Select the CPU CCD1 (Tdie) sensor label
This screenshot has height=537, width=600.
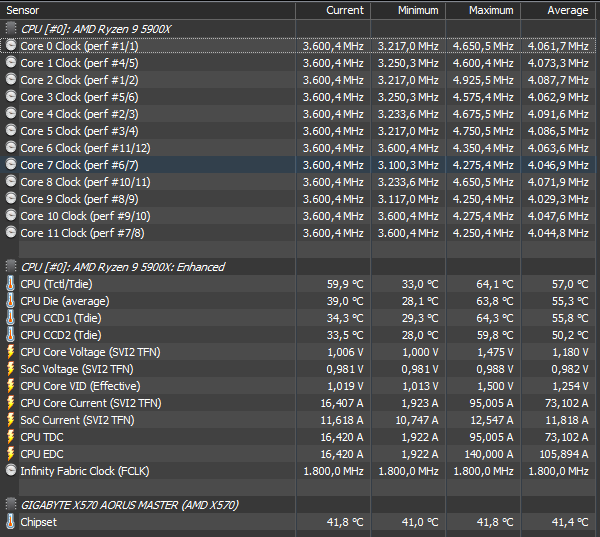click(61, 318)
